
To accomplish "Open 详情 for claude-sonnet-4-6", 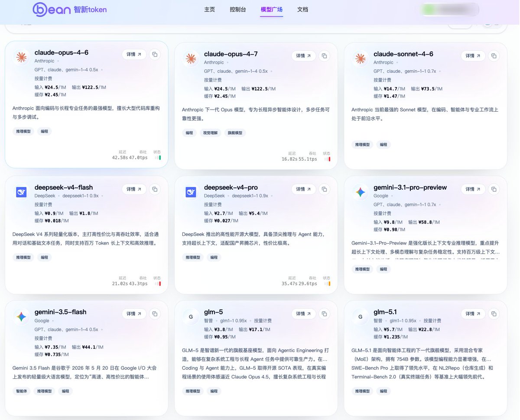I will [473, 56].
